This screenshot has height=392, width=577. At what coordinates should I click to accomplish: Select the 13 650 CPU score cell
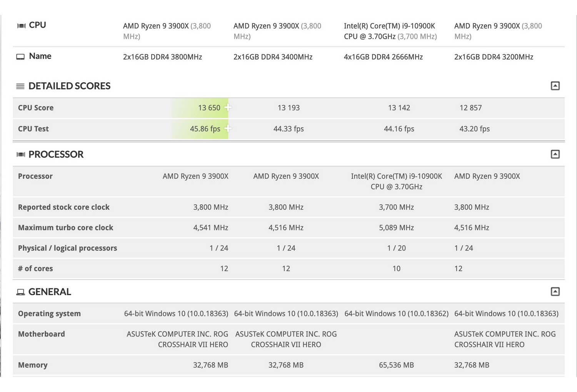tap(209, 108)
